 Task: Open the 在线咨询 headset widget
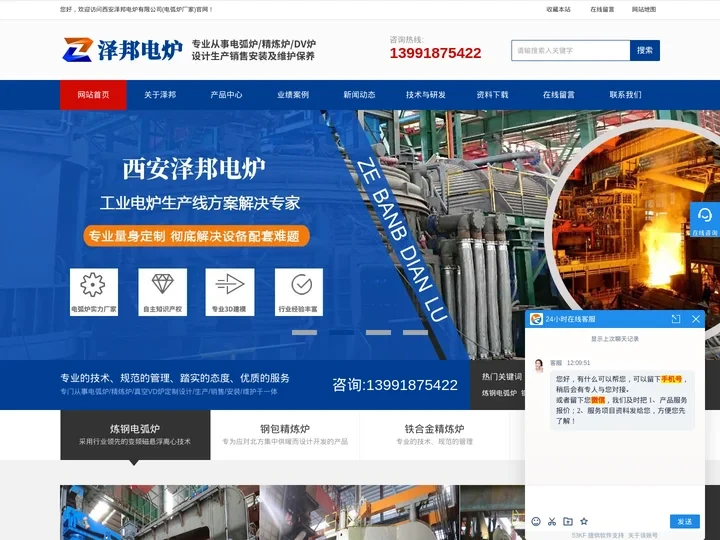pyautogui.click(x=704, y=220)
